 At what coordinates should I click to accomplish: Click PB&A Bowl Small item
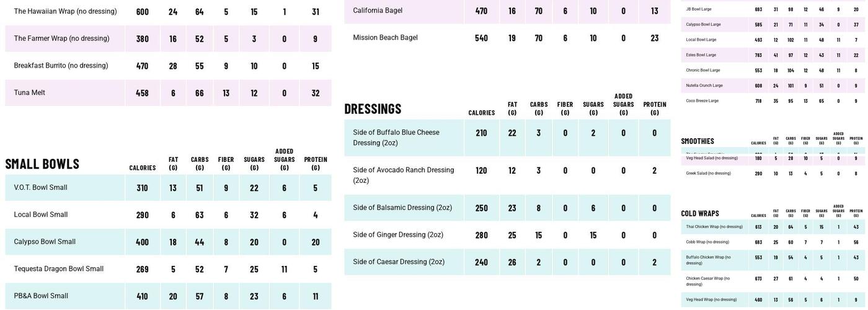(41, 296)
